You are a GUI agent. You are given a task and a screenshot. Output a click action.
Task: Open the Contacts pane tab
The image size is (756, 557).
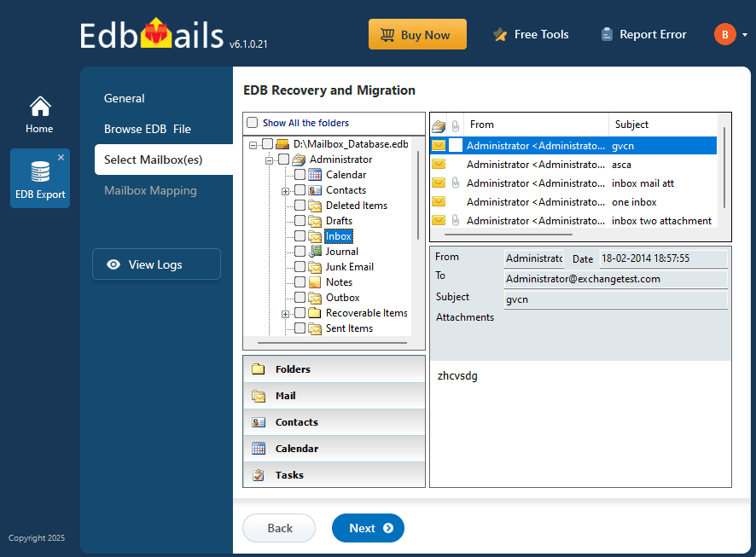coord(334,422)
